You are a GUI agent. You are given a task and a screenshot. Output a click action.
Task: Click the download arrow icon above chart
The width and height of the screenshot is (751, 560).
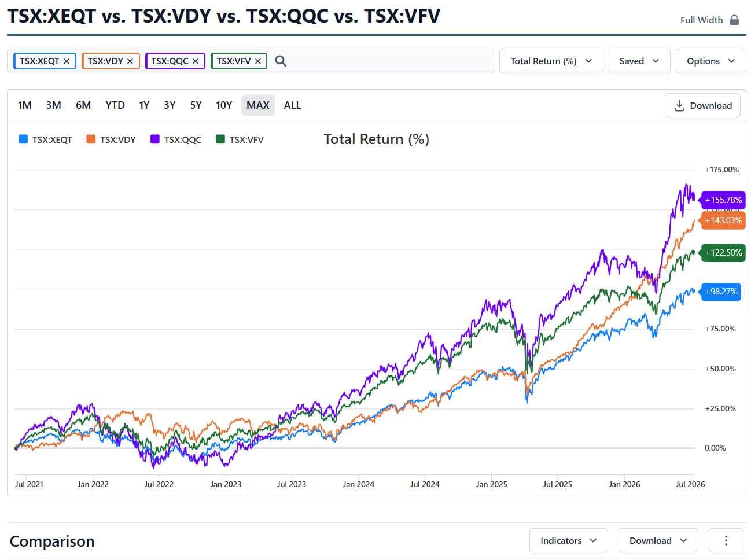click(x=679, y=105)
